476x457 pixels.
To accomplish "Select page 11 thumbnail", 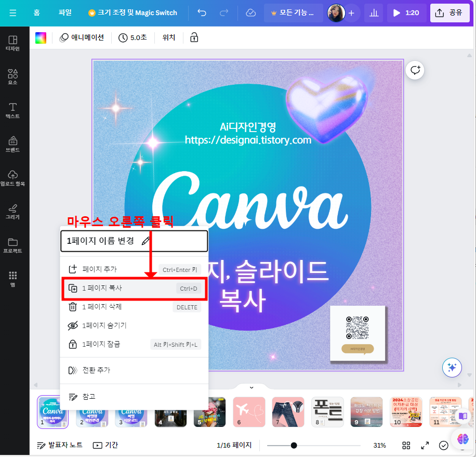I will coord(445,412).
